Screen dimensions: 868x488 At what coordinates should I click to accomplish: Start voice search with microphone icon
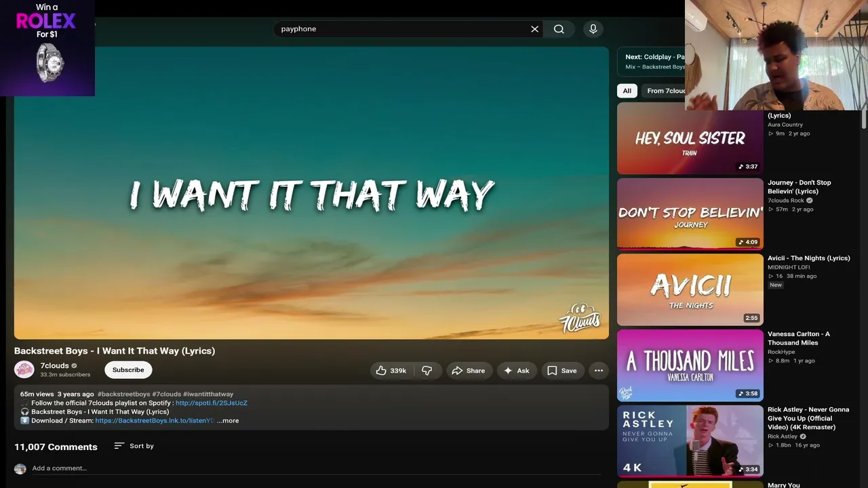[593, 29]
